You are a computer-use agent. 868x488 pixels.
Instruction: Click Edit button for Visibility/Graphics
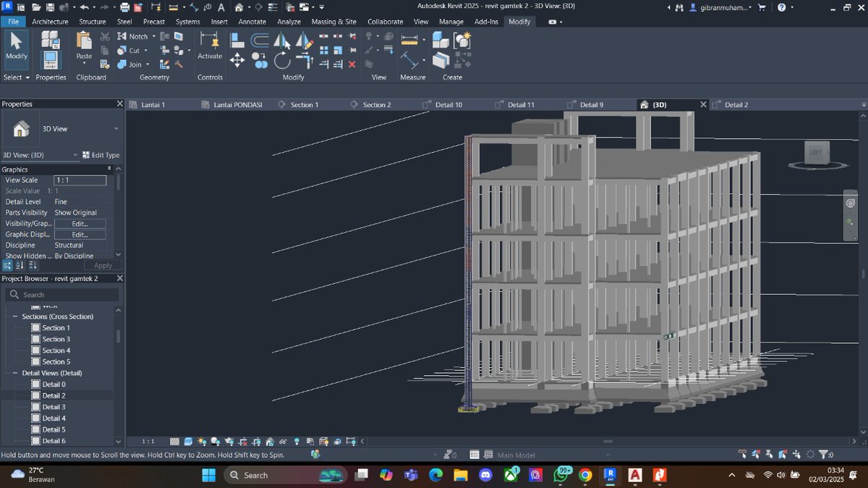80,224
